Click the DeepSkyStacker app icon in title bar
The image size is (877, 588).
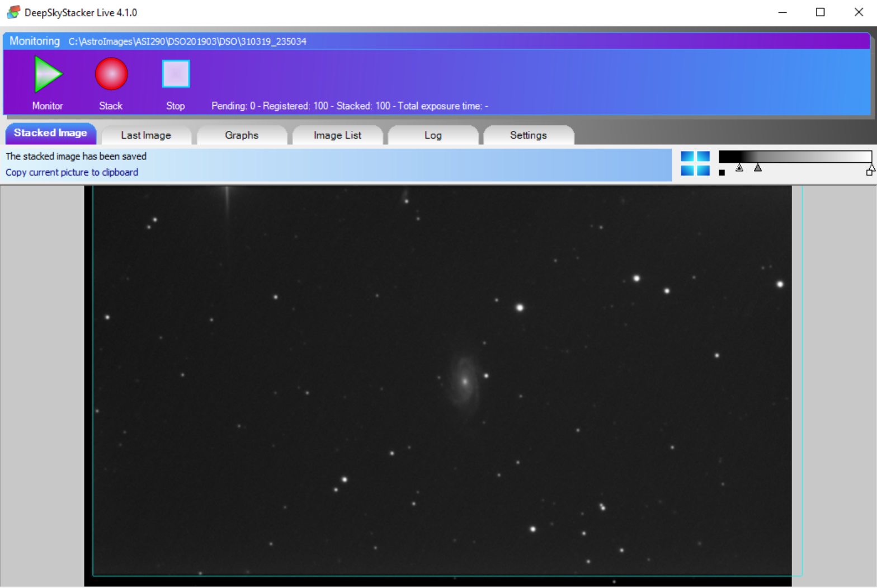(x=13, y=12)
